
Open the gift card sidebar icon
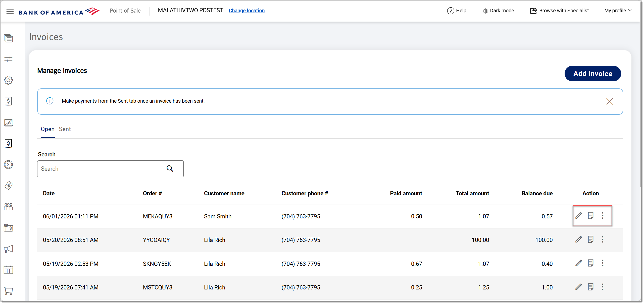coord(9,228)
